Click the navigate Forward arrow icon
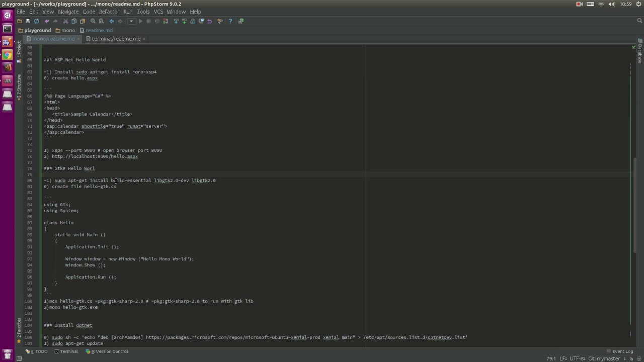This screenshot has width=644, height=362. [120, 21]
